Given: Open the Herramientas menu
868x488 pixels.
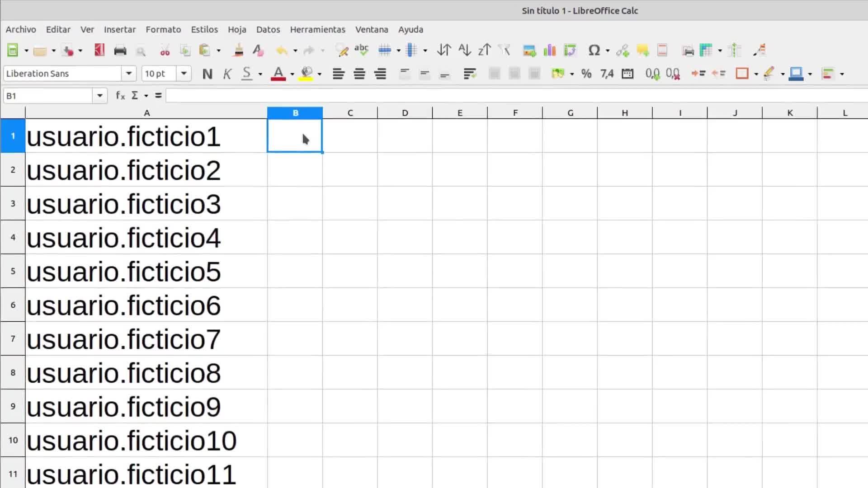Looking at the screenshot, I should 317,29.
